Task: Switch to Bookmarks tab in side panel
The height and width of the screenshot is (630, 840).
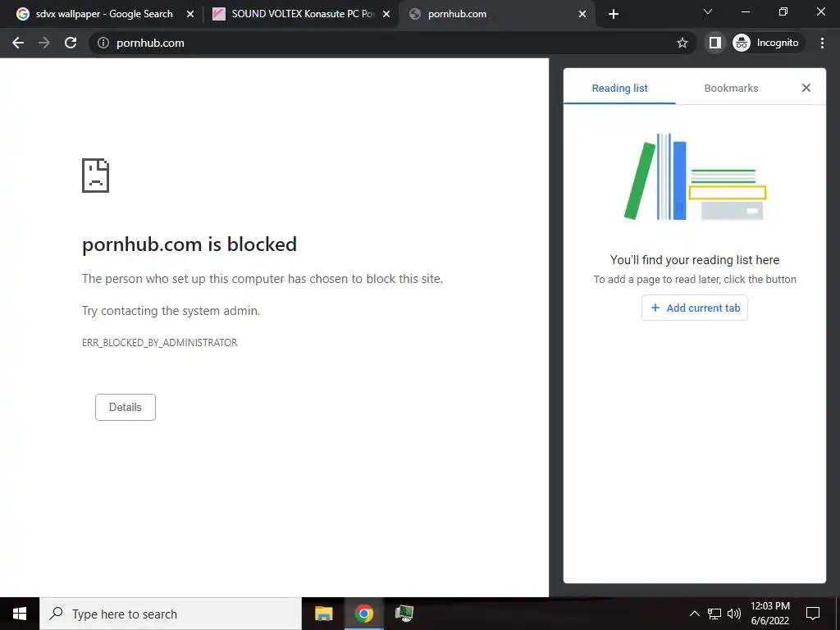Action: click(x=731, y=89)
